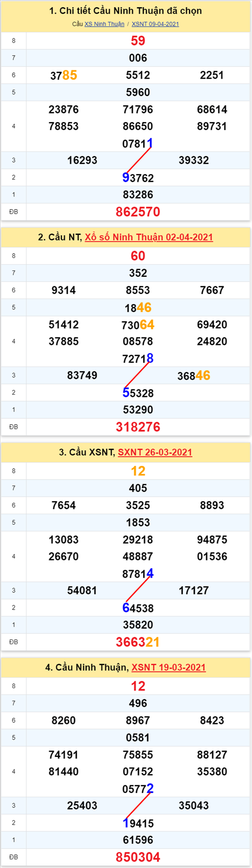Screen dimensions: 252x868
Task: Click prize 4 number 05772
Action: pyautogui.click(x=138, y=788)
